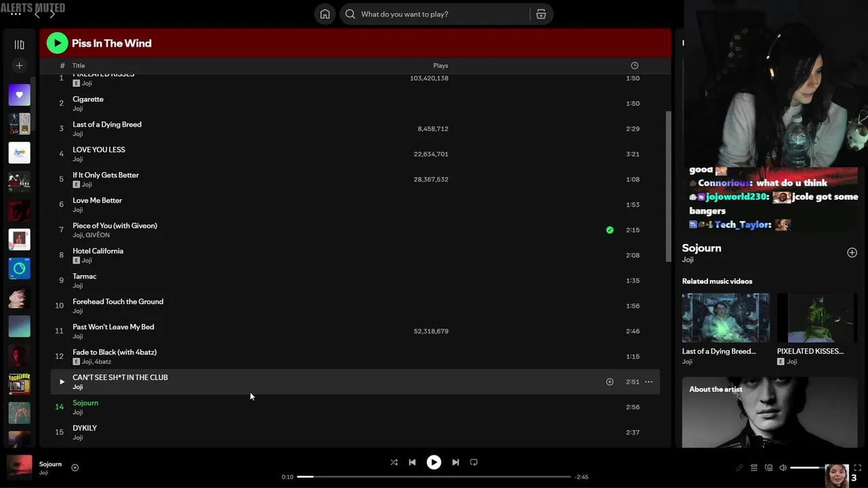Open the Jukebox playlist thumbnail in sidebar
Screen dimensions: 868x488
pyautogui.click(x=19, y=384)
